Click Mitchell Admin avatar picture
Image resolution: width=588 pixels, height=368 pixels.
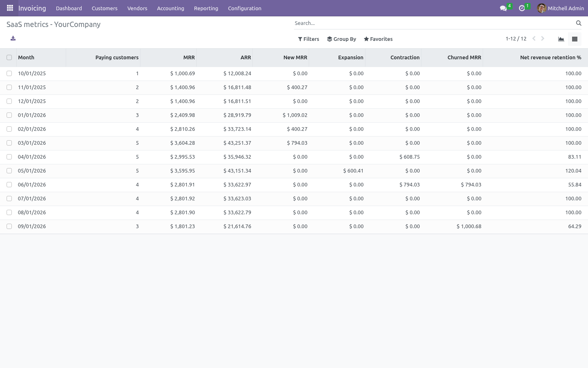tap(541, 8)
